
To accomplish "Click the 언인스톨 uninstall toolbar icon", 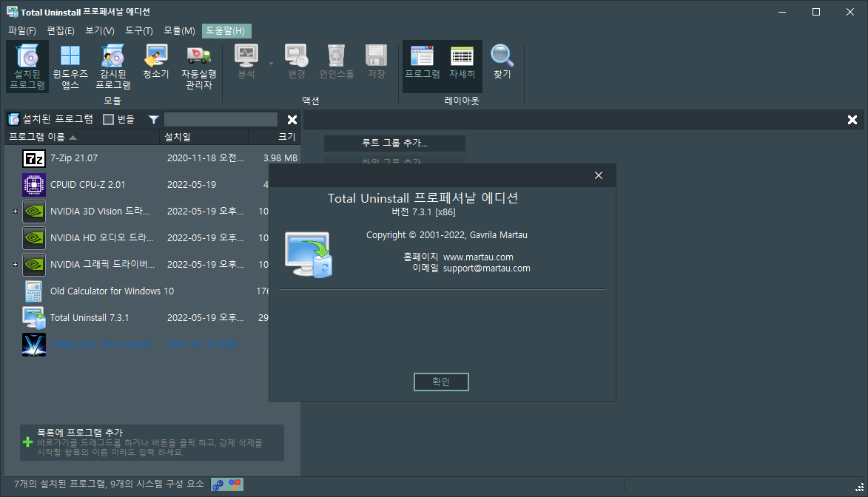I will click(337, 62).
